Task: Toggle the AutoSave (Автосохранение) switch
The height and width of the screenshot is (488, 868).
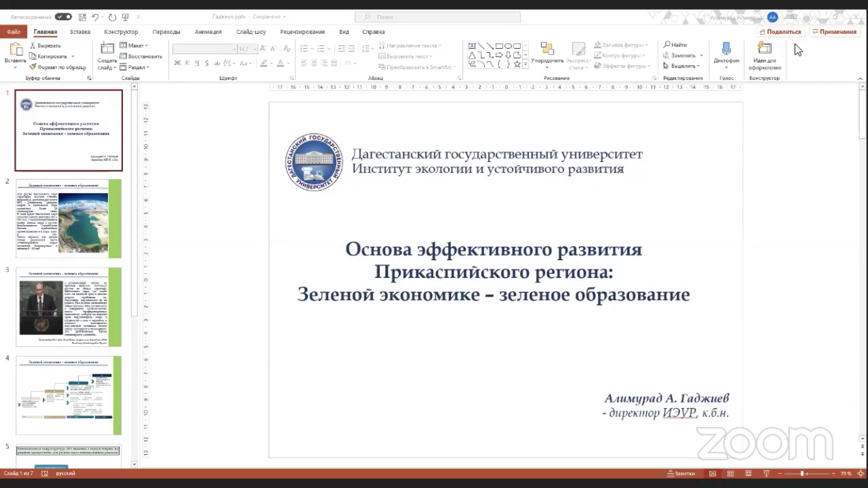Action: pyautogui.click(x=63, y=17)
